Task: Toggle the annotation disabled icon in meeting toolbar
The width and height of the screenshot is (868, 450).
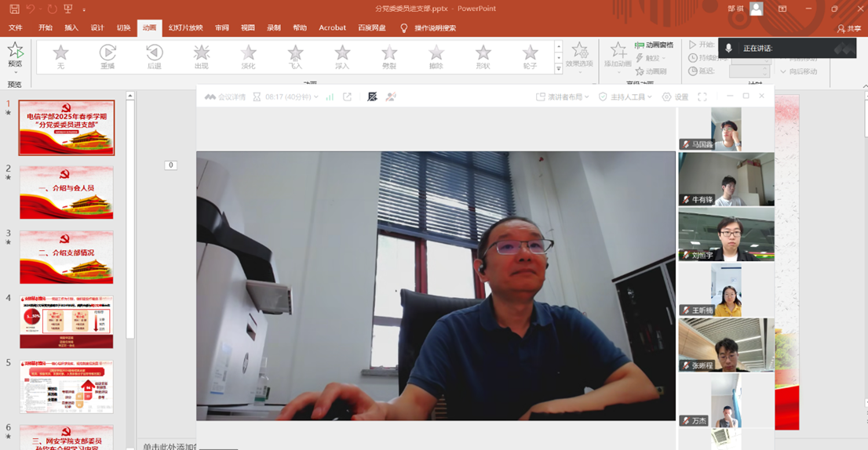Action: click(x=373, y=96)
